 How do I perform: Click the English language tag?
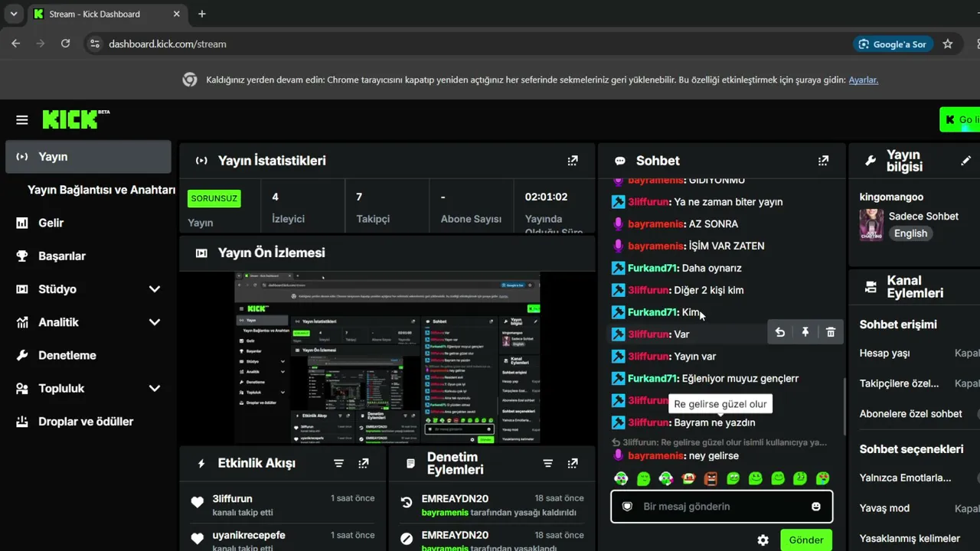point(911,233)
